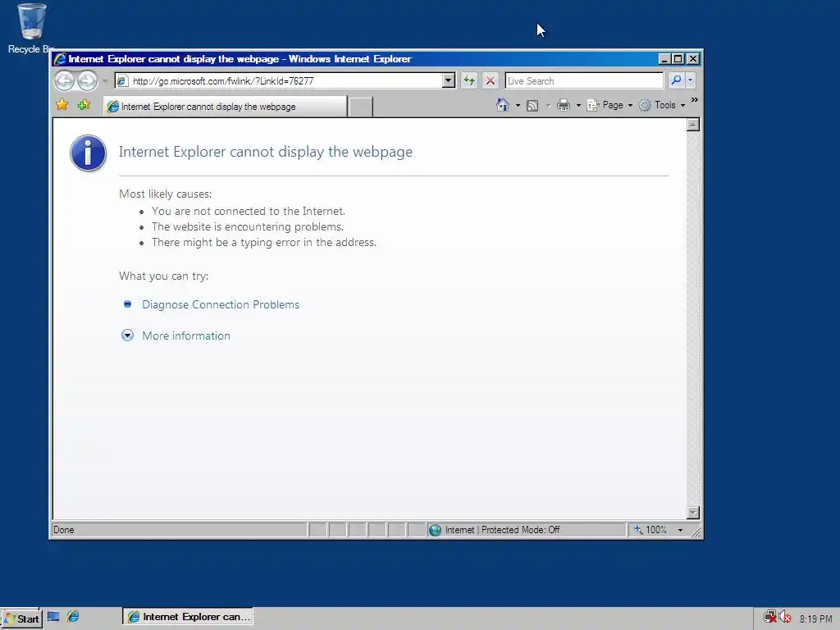Viewport: 840px width, 630px height.
Task: Open Favorites Center star icon
Action: pyautogui.click(x=62, y=105)
